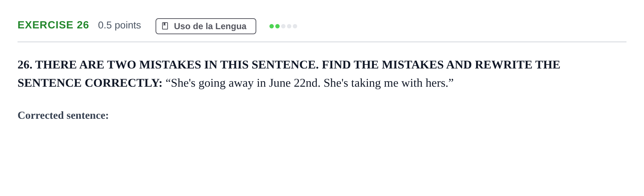Image resolution: width=644 pixels, height=196 pixels.
Task: Click the number '26.' starting the question
Action: tap(25, 65)
